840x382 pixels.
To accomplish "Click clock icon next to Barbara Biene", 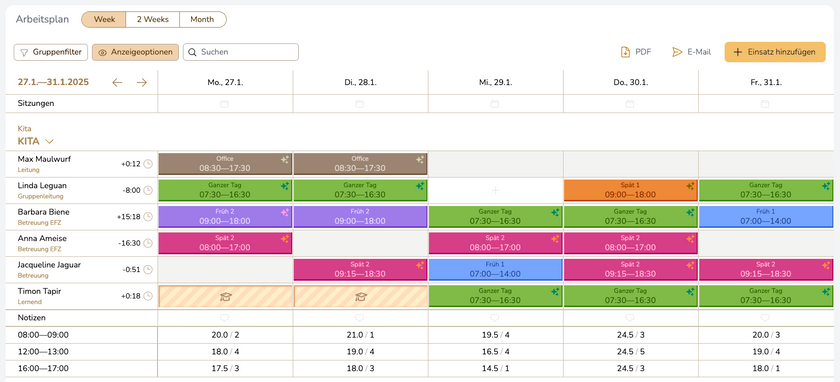I will tap(148, 217).
